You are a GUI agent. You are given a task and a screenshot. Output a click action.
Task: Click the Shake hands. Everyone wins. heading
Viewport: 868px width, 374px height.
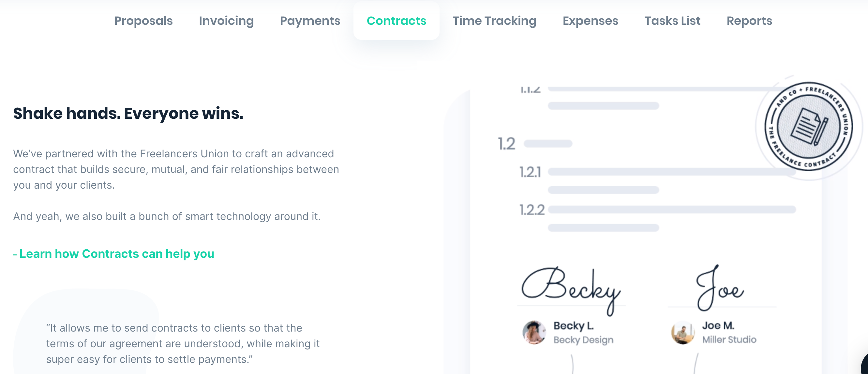click(x=128, y=113)
